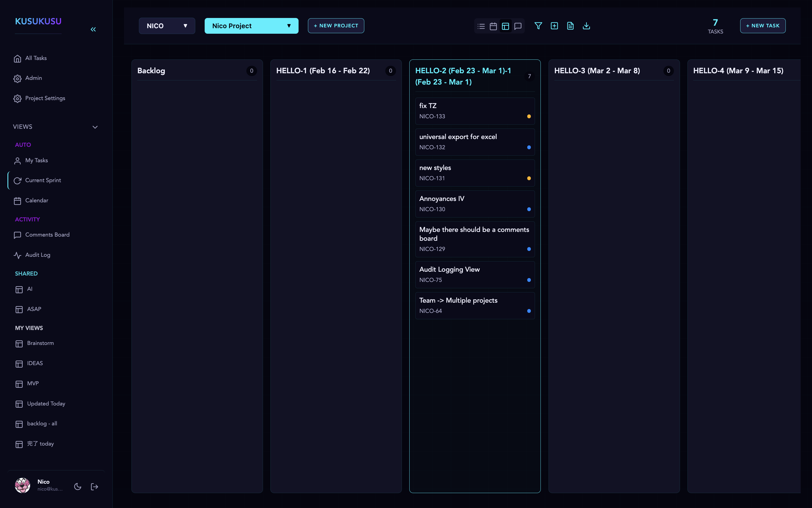Open the NICO team dropdown
The height and width of the screenshot is (508, 812).
[x=167, y=25]
